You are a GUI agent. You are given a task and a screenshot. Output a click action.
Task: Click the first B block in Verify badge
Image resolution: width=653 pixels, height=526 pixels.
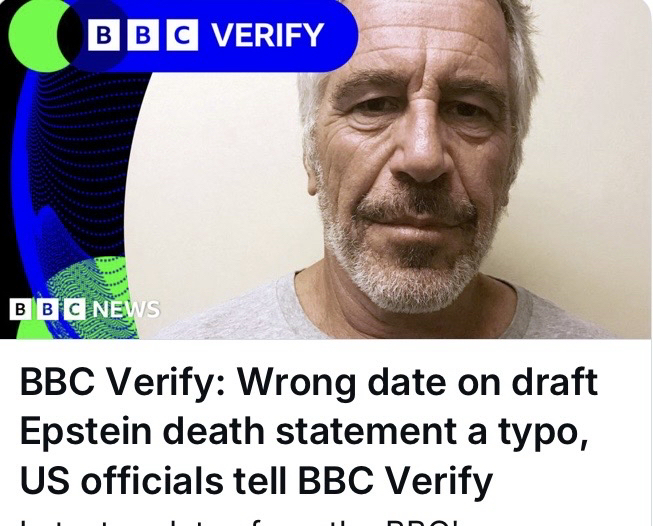coord(103,35)
